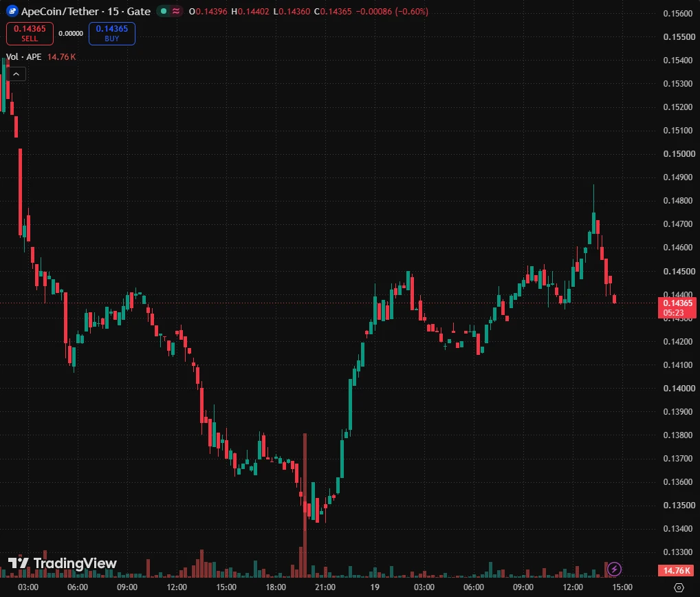Click the 0.15600 price axis label
700x597 pixels.
coord(678,13)
